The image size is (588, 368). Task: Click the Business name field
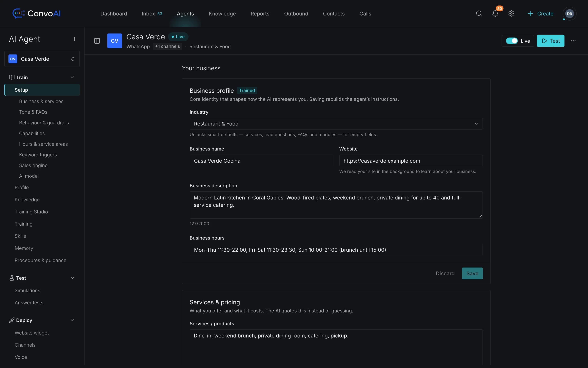point(261,161)
